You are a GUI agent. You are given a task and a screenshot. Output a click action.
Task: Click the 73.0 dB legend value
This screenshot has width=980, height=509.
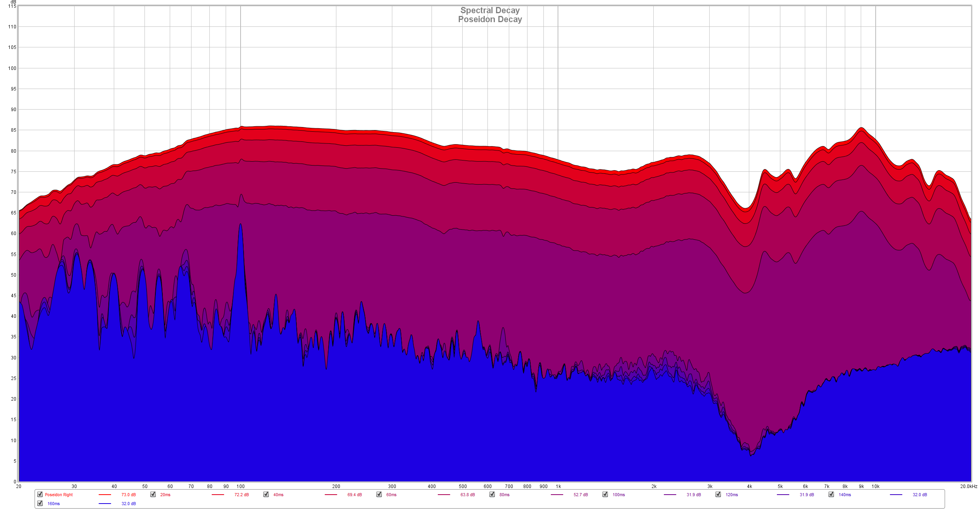[129, 495]
